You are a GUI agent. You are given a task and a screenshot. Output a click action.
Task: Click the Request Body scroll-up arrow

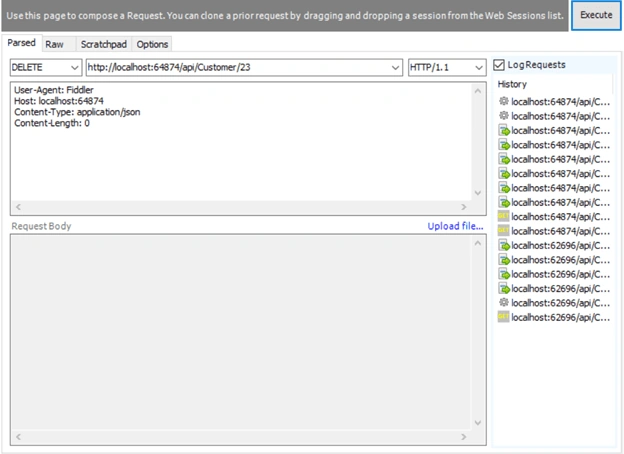[x=478, y=243]
